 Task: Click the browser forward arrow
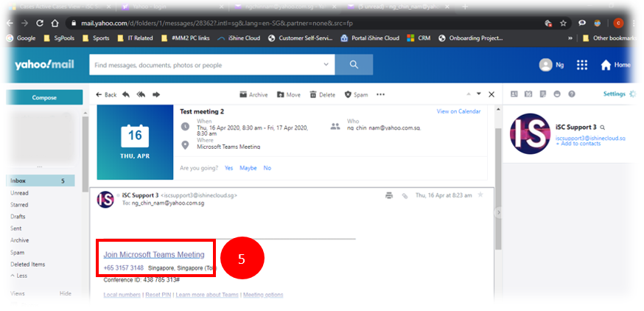tap(24, 24)
